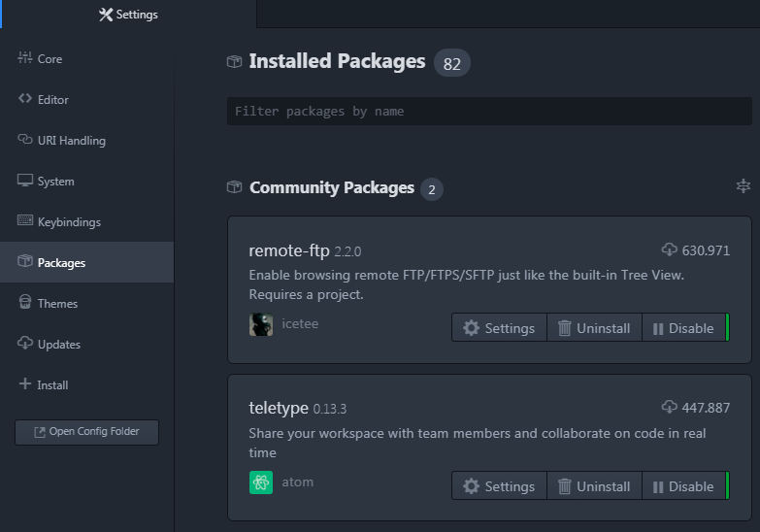Disable the teletype package
The image size is (760, 532).
684,486
